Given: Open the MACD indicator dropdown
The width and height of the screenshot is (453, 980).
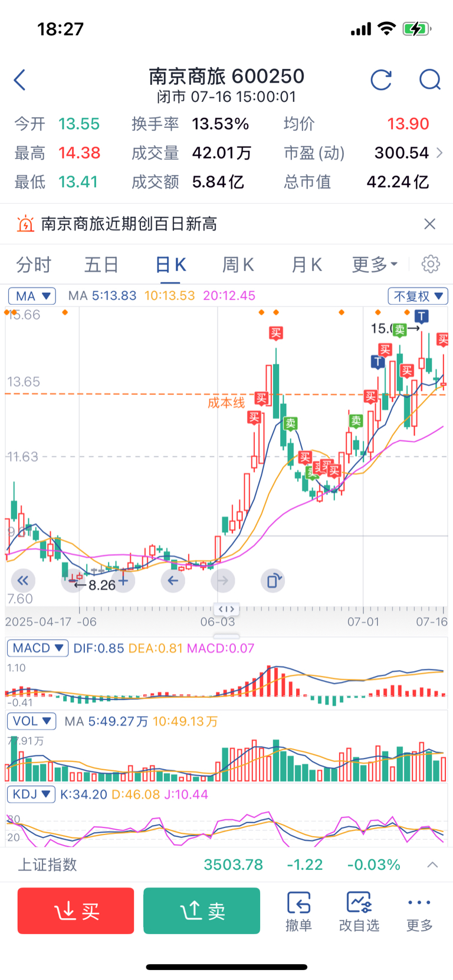Looking at the screenshot, I should point(38,648).
